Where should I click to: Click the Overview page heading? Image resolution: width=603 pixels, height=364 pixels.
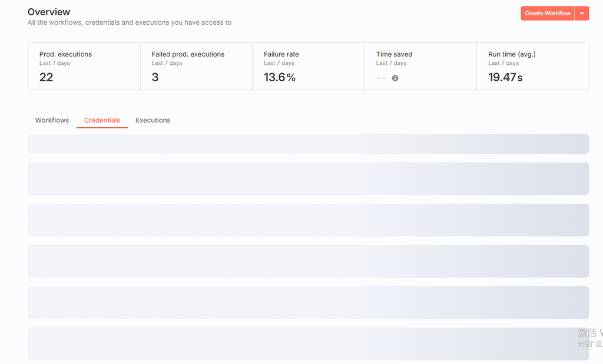click(x=49, y=12)
